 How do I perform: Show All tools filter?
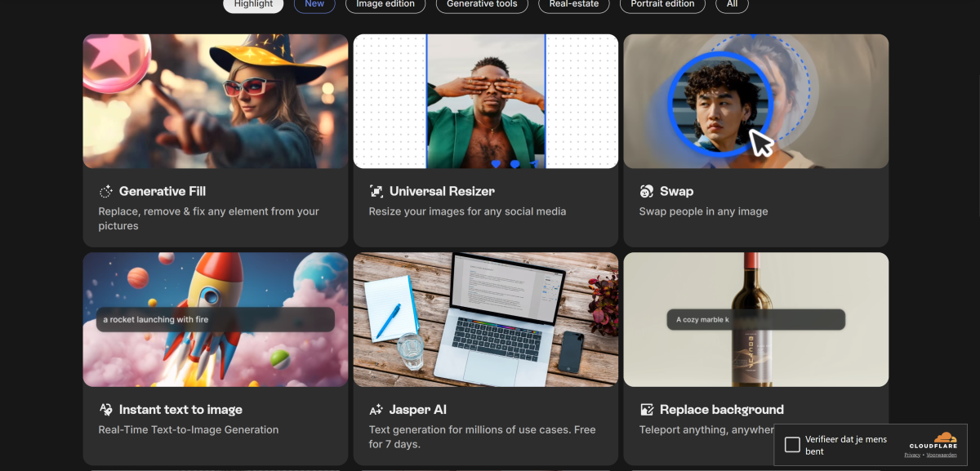(x=732, y=4)
